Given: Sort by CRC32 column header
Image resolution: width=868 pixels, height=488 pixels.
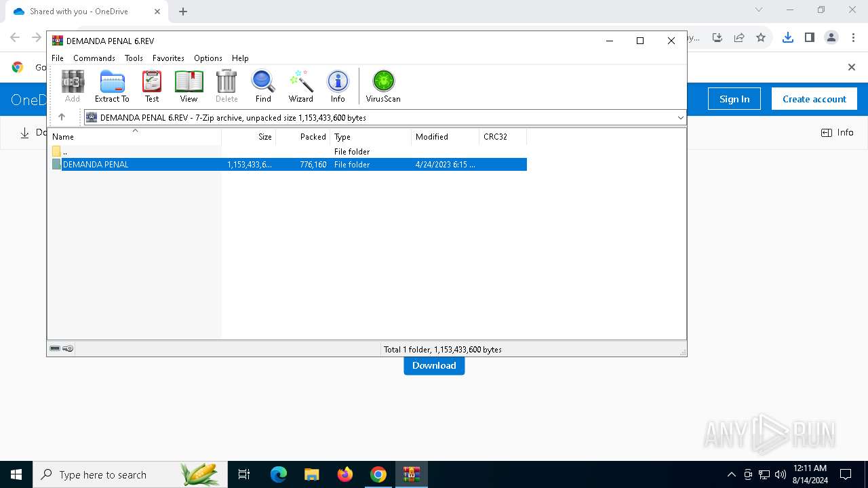Looking at the screenshot, I should (503, 137).
